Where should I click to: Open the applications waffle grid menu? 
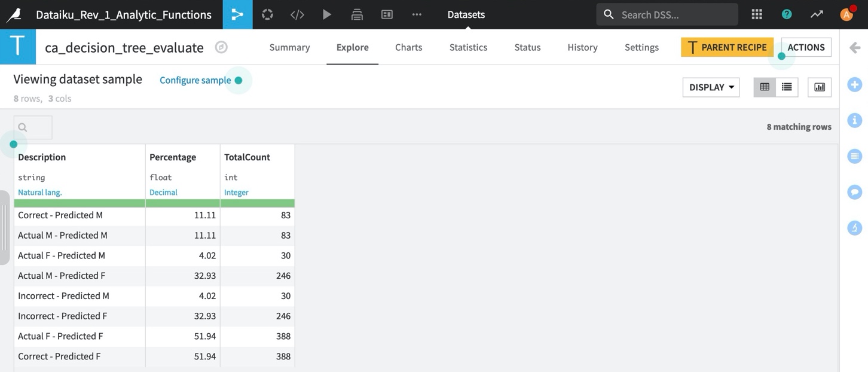coord(756,14)
